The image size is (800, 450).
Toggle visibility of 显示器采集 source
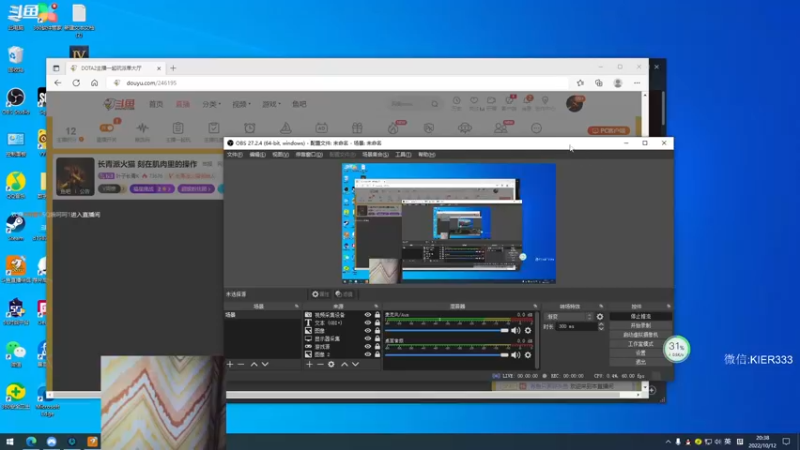[x=367, y=338]
